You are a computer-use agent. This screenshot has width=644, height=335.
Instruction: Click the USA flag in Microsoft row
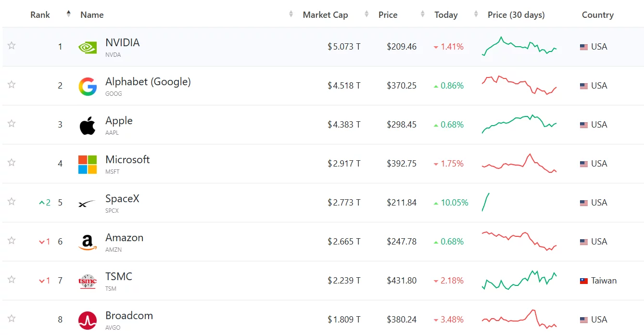(584, 164)
